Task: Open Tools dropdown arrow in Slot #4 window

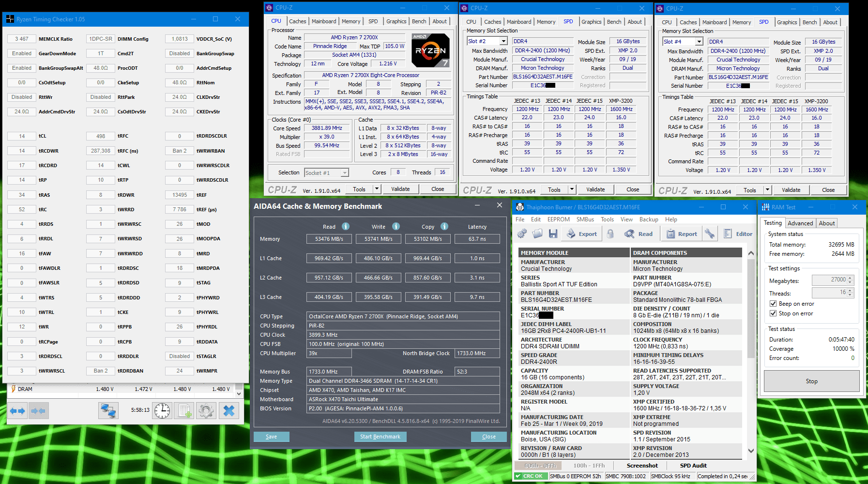Action: coord(768,190)
